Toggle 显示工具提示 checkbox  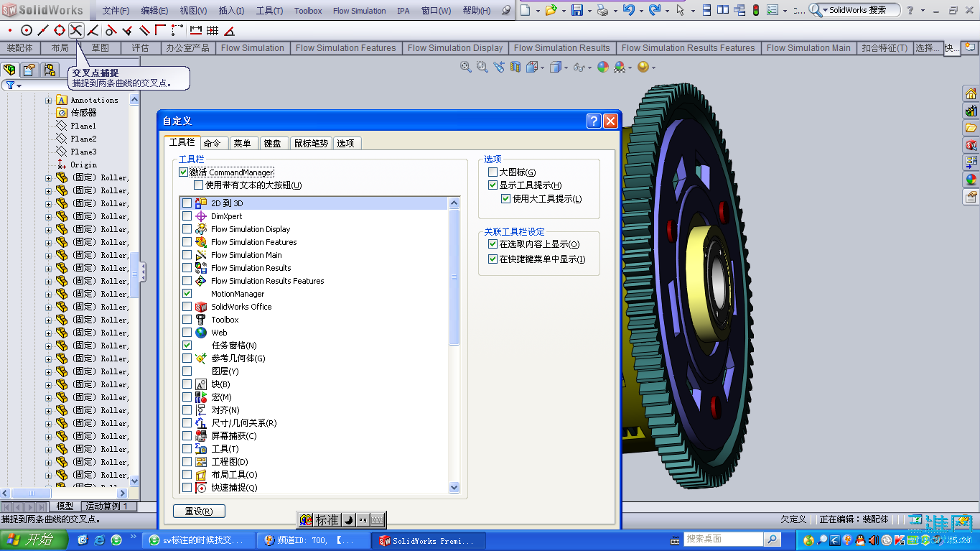[493, 185]
